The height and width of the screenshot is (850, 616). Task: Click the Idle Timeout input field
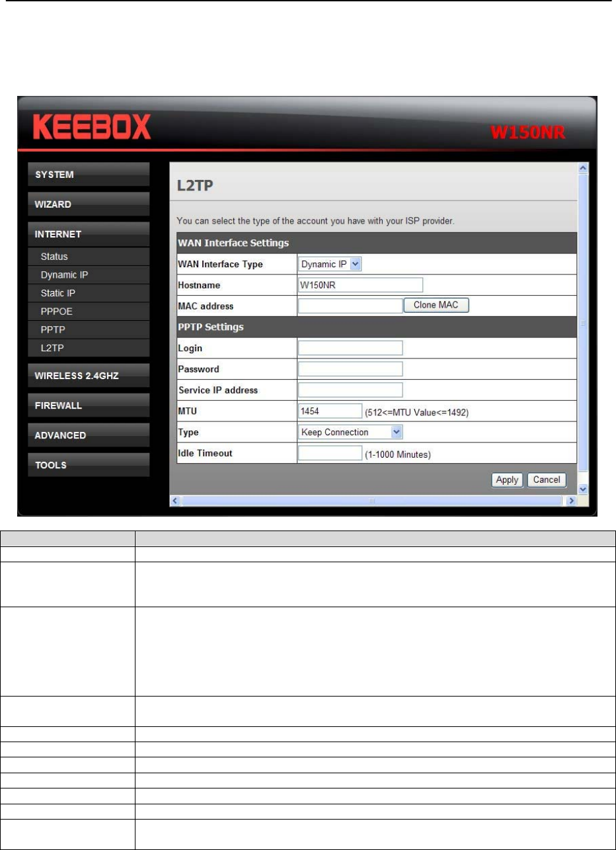click(330, 453)
